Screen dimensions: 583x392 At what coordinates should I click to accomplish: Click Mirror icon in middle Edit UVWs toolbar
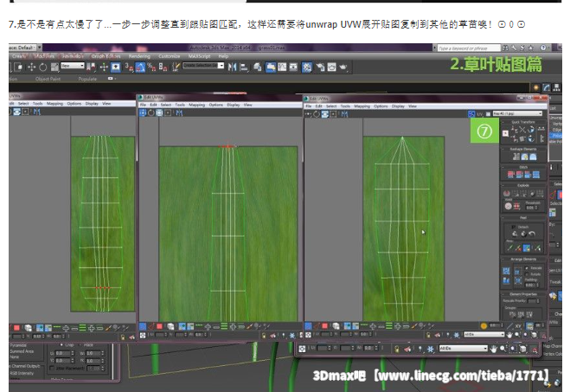(179, 113)
